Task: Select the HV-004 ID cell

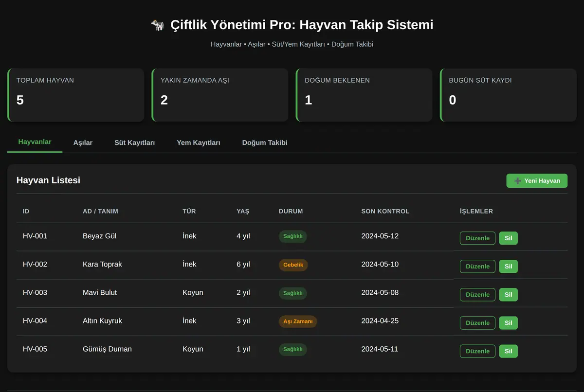Action: [35, 321]
